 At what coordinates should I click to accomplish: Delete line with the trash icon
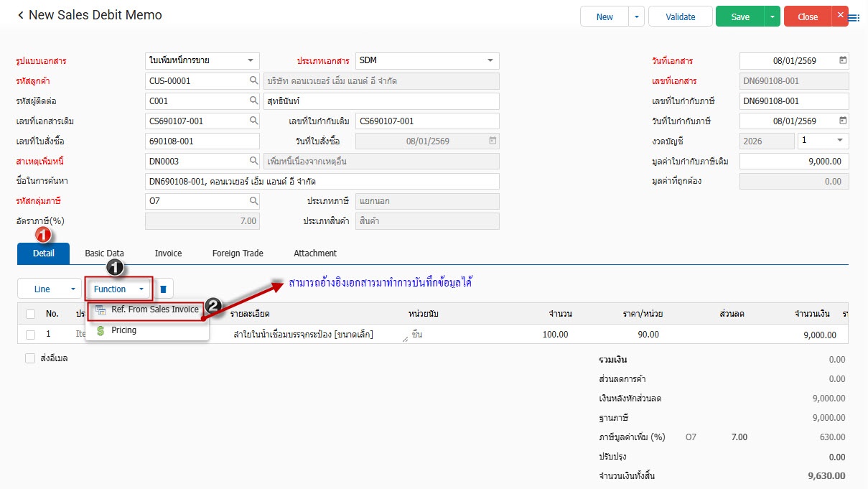point(163,289)
